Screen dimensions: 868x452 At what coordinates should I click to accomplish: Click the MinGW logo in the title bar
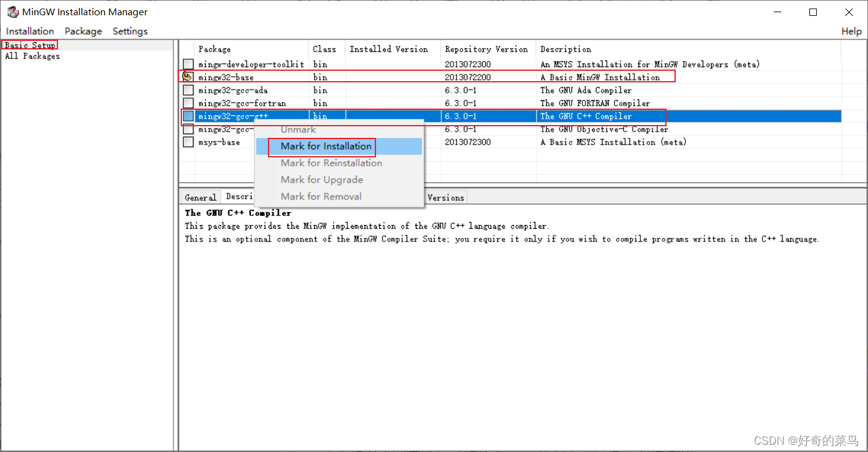[x=12, y=12]
